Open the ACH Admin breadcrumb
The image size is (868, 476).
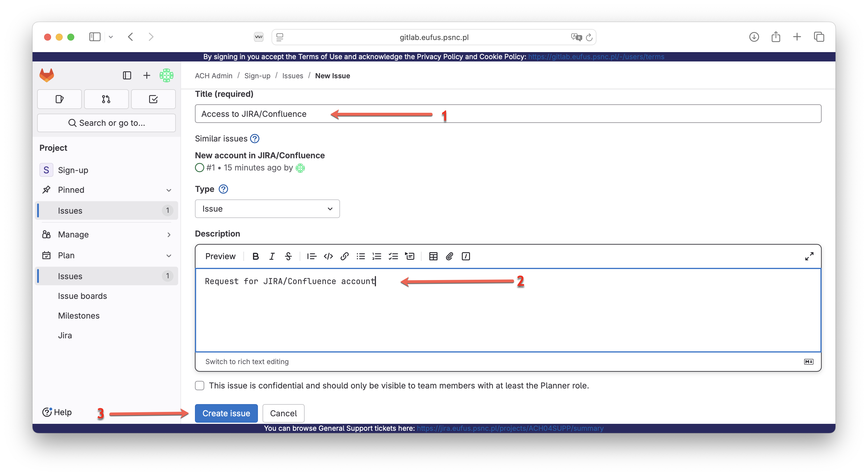pyautogui.click(x=214, y=76)
